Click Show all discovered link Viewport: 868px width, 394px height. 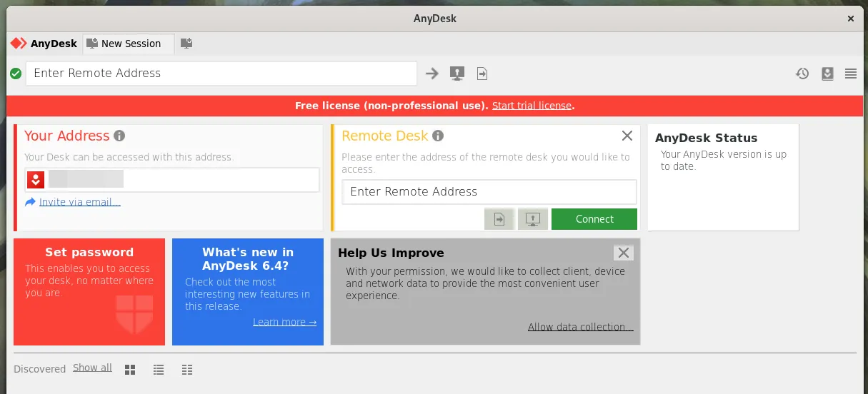click(x=92, y=368)
